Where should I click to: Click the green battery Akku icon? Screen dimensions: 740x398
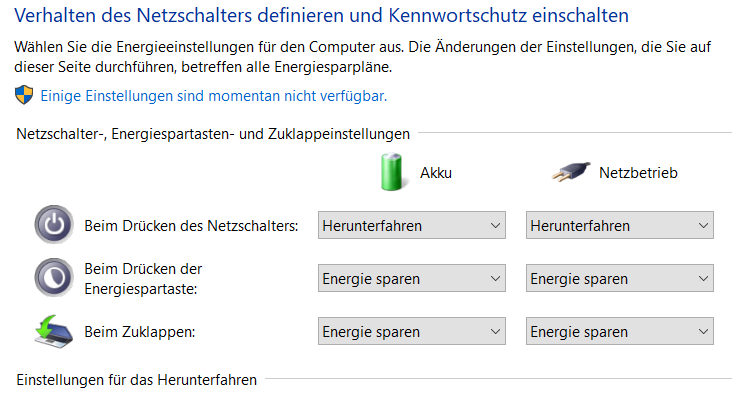click(392, 172)
